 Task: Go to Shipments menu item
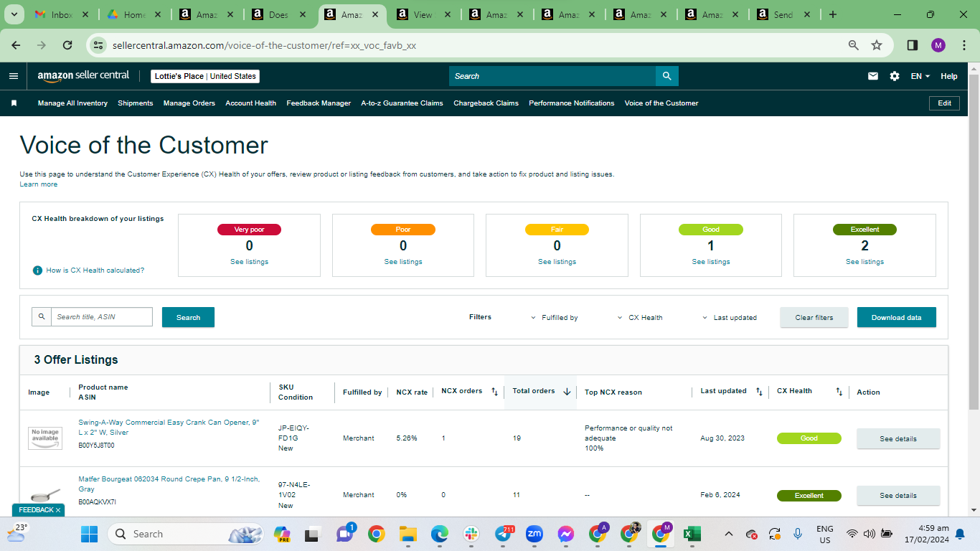(136, 103)
